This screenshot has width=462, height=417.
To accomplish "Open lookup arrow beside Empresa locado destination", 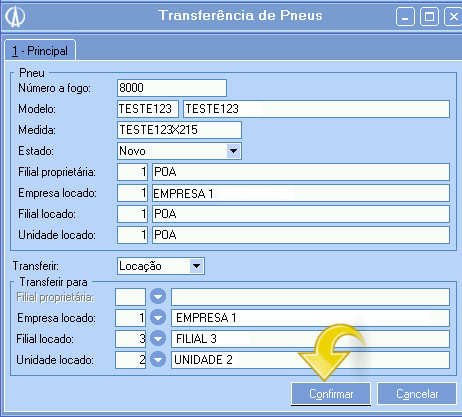I will [158, 317].
